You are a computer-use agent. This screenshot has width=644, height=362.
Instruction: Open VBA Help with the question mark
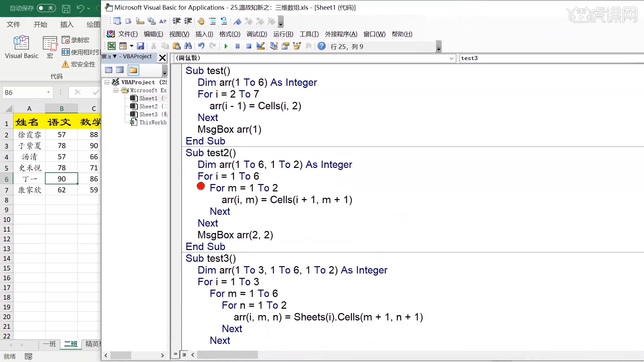point(322,46)
